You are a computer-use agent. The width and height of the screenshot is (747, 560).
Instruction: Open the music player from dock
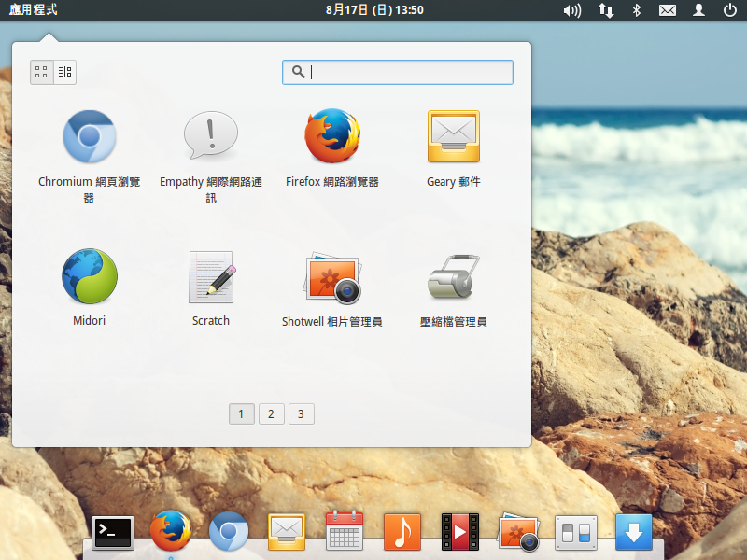point(402,531)
